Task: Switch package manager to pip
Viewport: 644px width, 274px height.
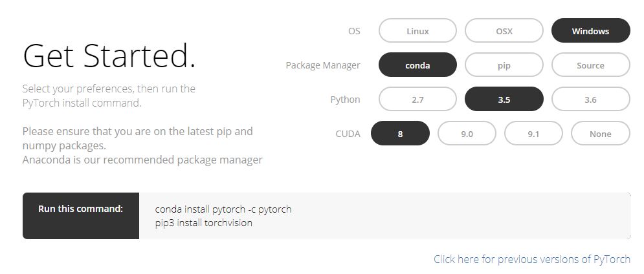Action: pos(504,65)
